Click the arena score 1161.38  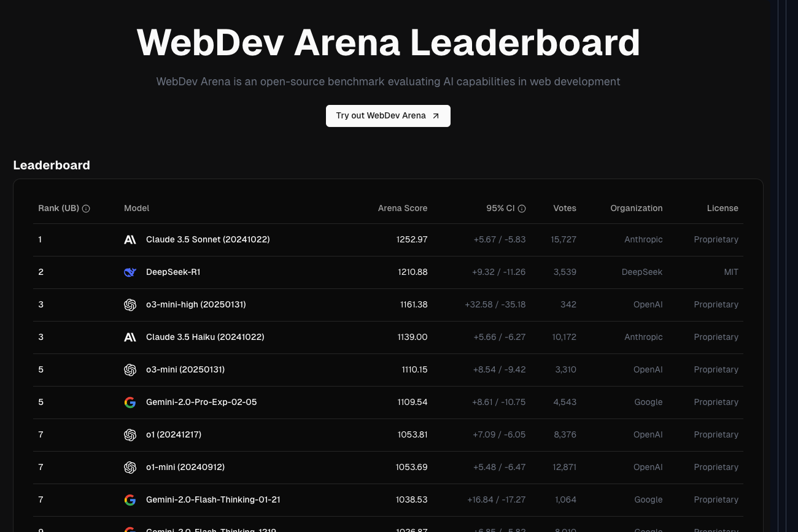413,305
